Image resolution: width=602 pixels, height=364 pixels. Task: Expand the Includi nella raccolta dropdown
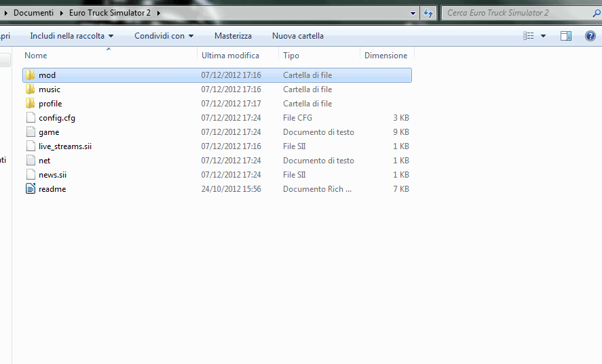(72, 36)
